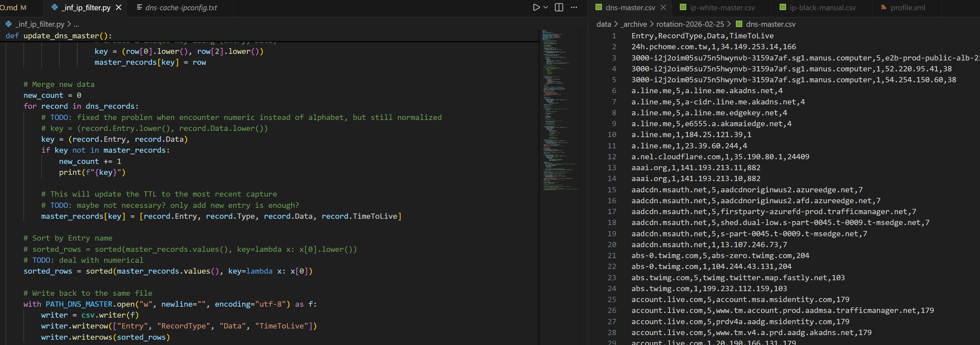The height and width of the screenshot is (345, 980).
Task: Click text file icon on dns-cache-ipconfig.txt tab
Action: (x=139, y=7)
